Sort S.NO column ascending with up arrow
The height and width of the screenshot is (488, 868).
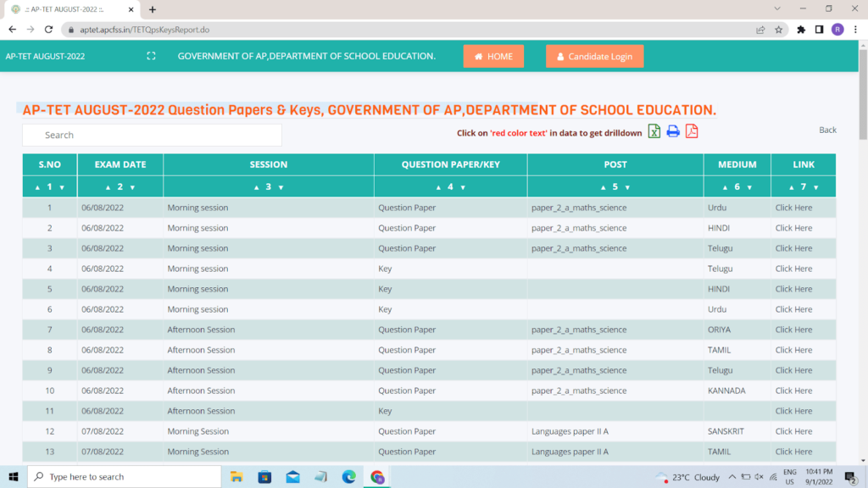click(x=37, y=187)
